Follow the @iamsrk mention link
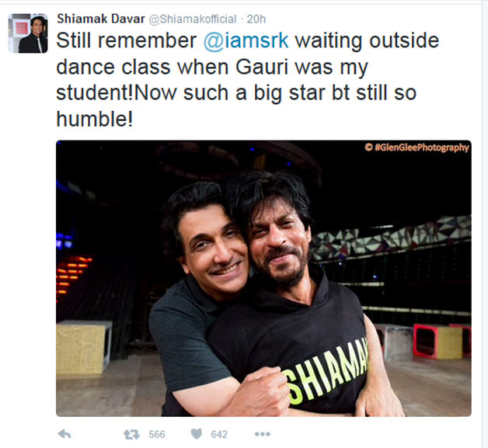The image size is (488, 448). coord(246,40)
